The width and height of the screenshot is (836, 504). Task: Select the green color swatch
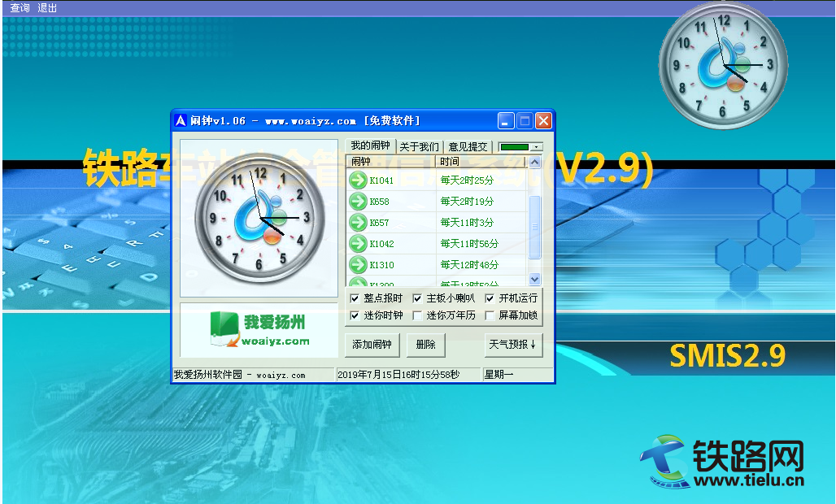(515, 146)
